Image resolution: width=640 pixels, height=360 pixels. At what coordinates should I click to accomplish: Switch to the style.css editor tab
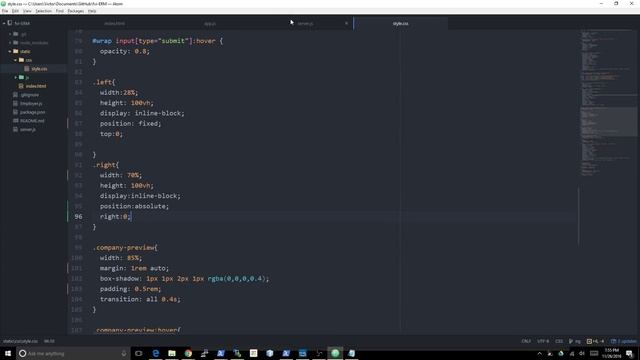tap(400, 24)
